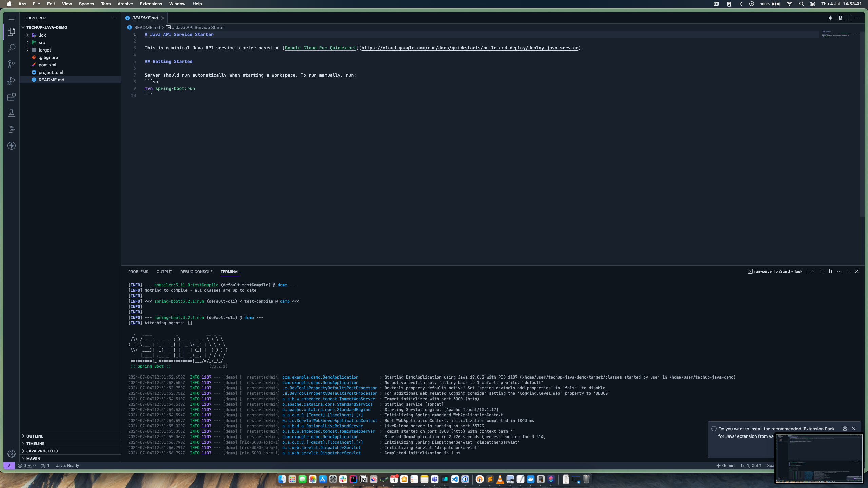Click the tools count status bar item
Viewport: 868px width, 488px height.
pos(45,466)
